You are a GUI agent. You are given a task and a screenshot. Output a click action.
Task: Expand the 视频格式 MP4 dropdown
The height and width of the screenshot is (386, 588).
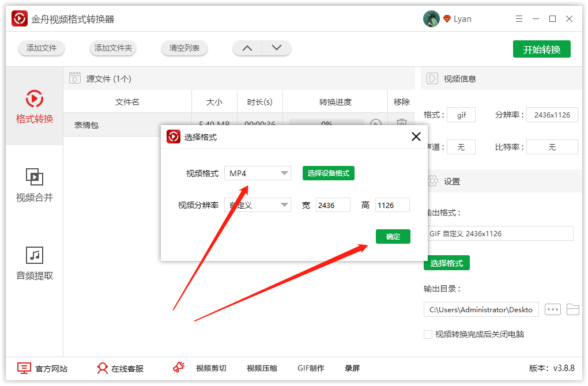258,173
